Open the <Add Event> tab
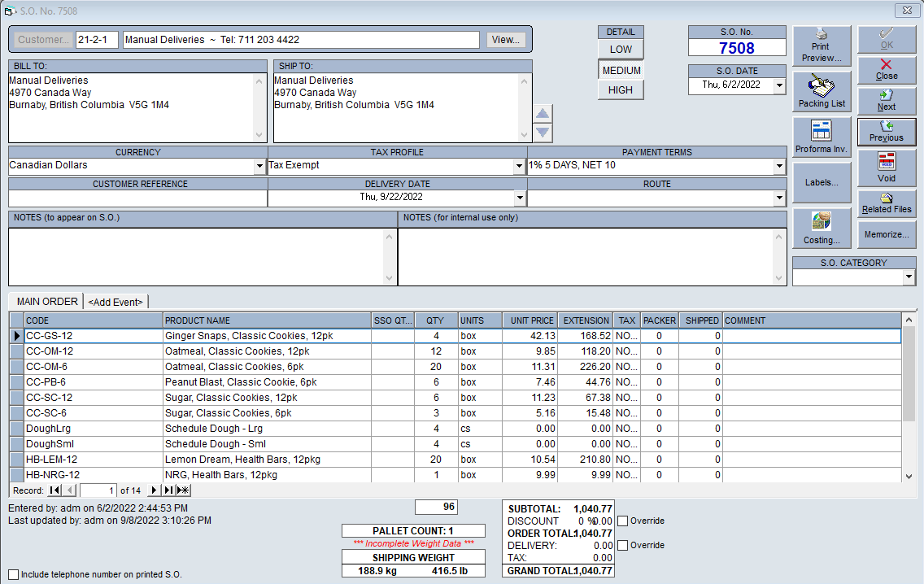Image resolution: width=924 pixels, height=584 pixels. point(115,302)
